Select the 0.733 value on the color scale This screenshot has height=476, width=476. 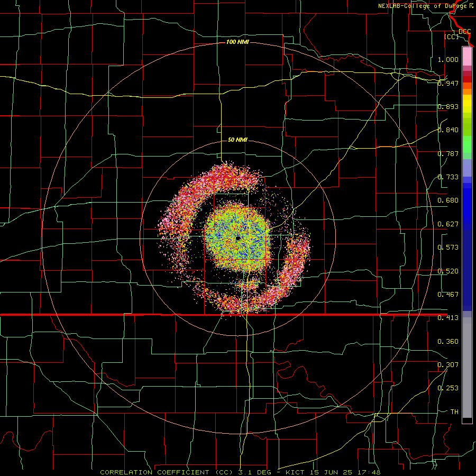[448, 177]
